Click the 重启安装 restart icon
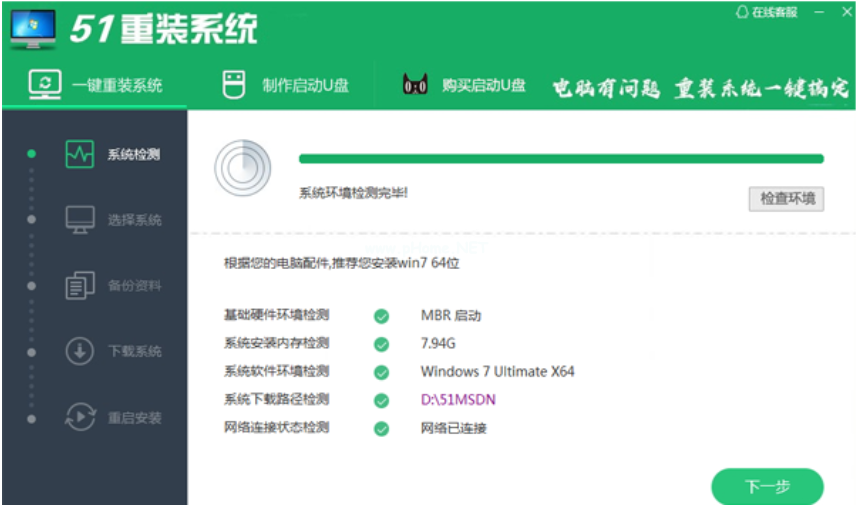The image size is (863, 513). click(x=80, y=418)
